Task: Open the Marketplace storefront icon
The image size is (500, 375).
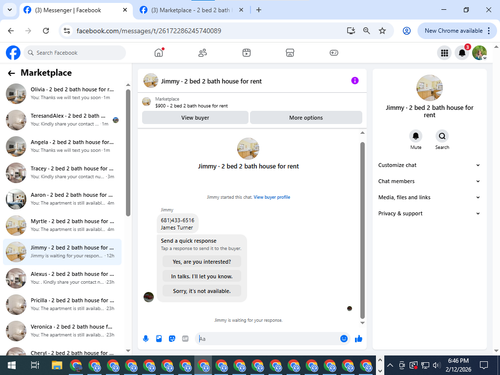Action: coord(290,53)
